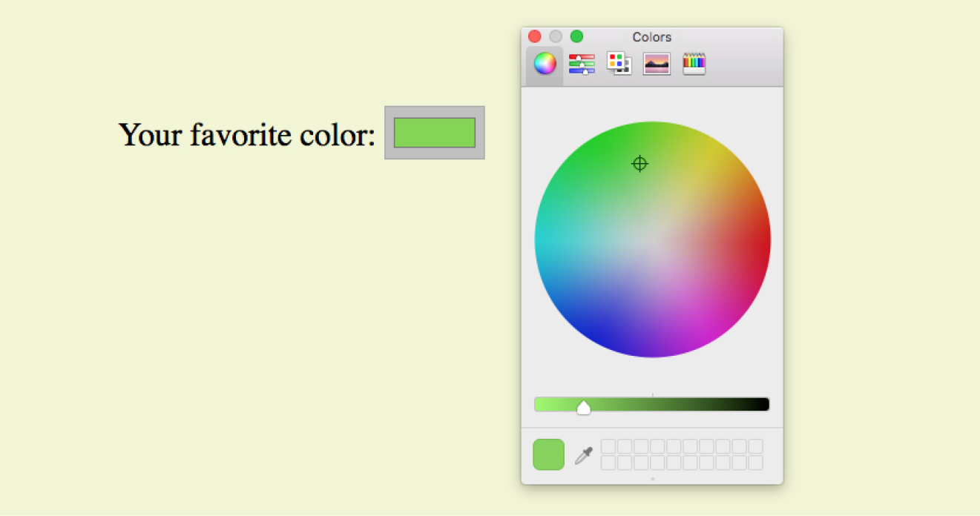The image size is (980, 516).
Task: Click the brightness slider thumb
Action: (x=584, y=406)
